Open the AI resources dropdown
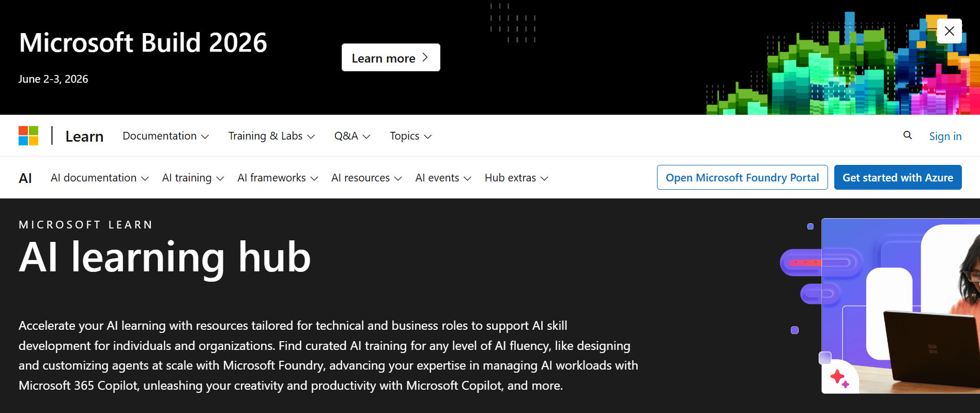The width and height of the screenshot is (980, 413). (x=366, y=177)
